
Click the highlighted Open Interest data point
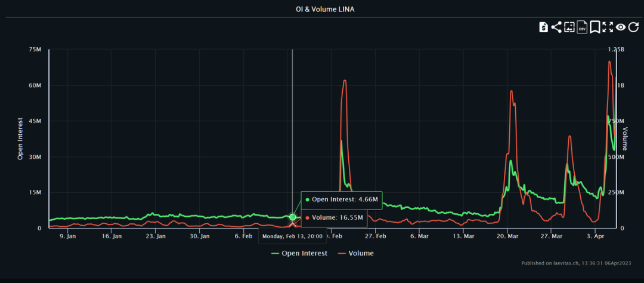point(292,217)
